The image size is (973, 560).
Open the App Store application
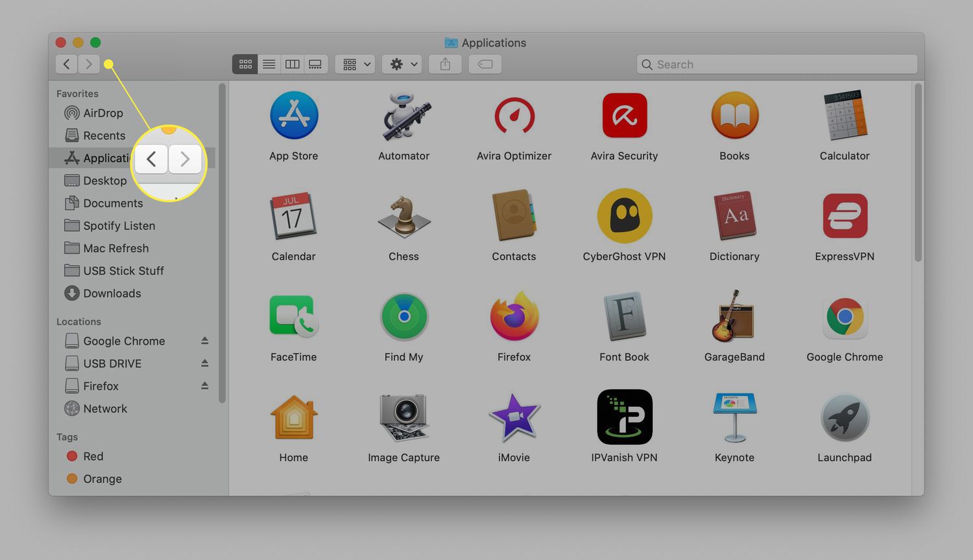[x=294, y=115]
